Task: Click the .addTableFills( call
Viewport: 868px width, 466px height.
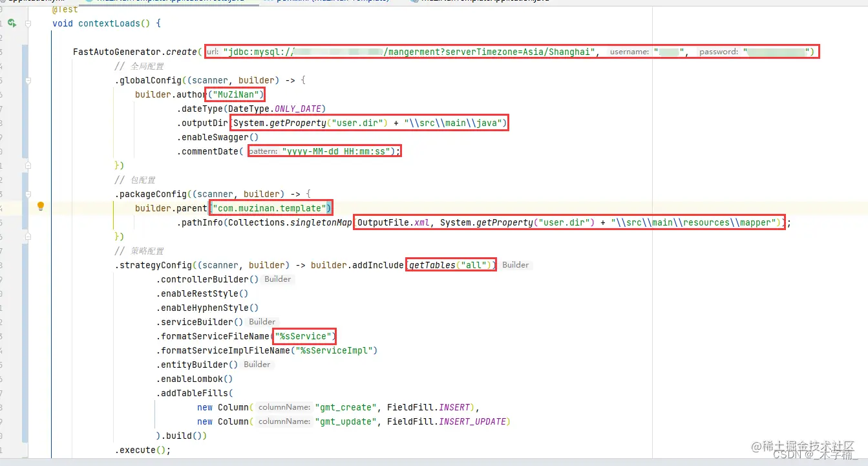Action: (194, 393)
